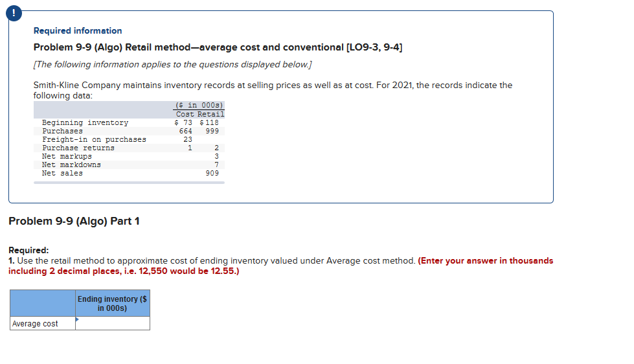Select the 'Required information' heading

(78, 30)
